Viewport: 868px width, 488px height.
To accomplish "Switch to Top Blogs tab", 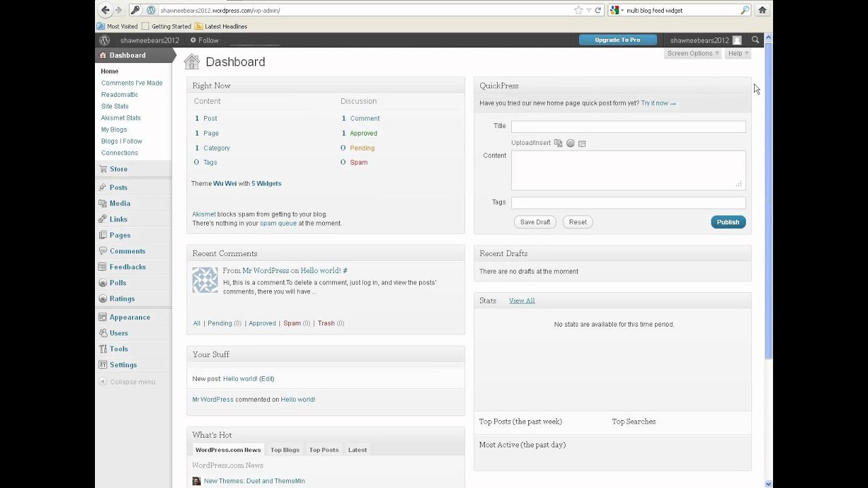I will 285,450.
